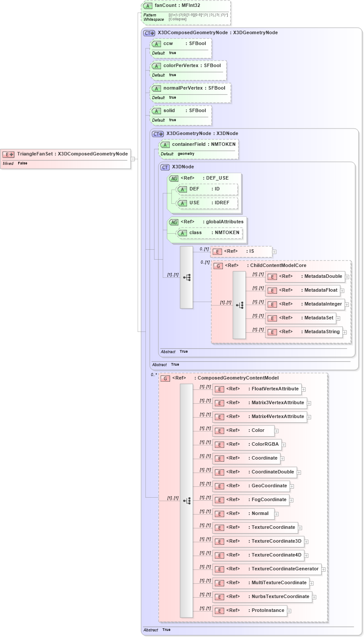
Task: Select the class attribute icon
Action: pyautogui.click(x=182, y=233)
